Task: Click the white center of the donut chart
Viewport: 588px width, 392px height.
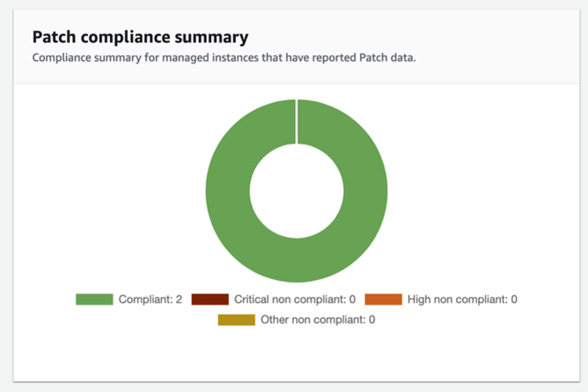Action: coord(297,191)
